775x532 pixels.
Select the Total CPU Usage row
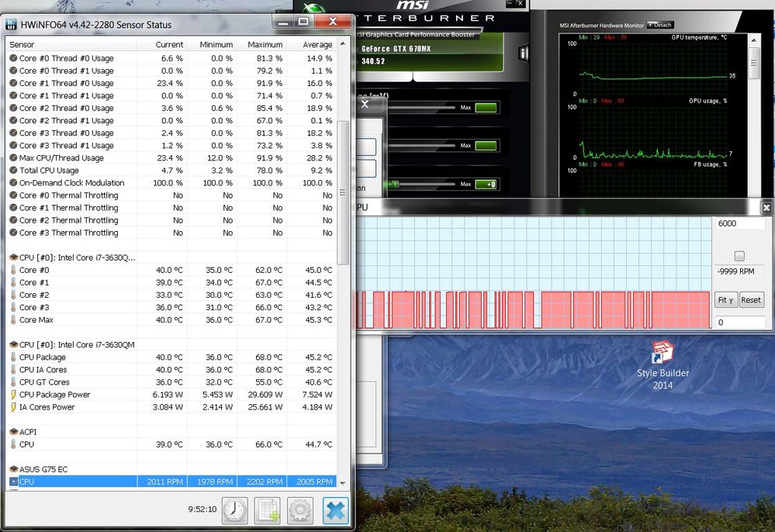tap(50, 171)
